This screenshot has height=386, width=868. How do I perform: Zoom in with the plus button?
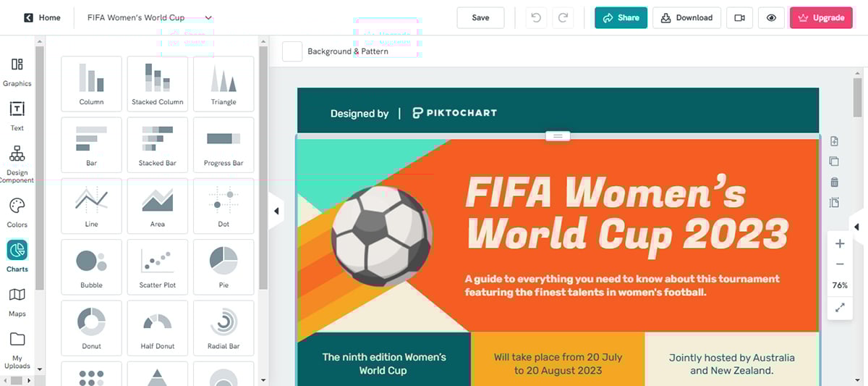pos(840,244)
